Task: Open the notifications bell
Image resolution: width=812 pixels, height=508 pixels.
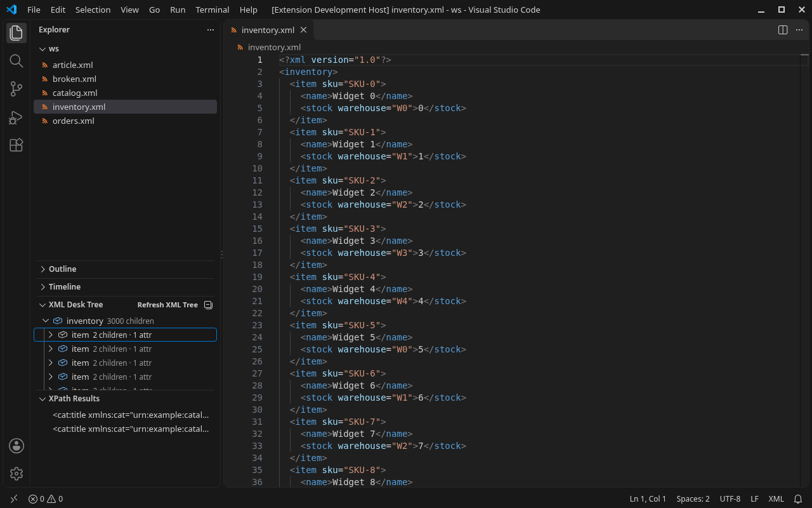Action: (798, 499)
